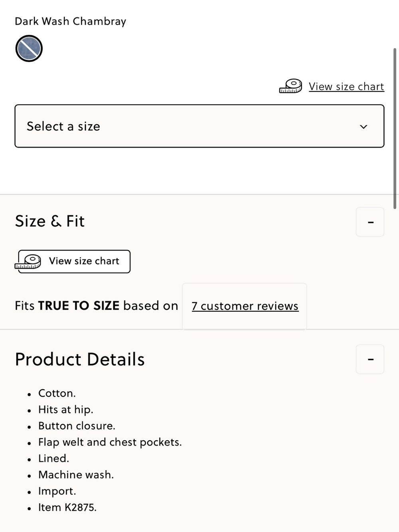Click the Button closure list entry
The height and width of the screenshot is (532, 399).
pos(77,426)
